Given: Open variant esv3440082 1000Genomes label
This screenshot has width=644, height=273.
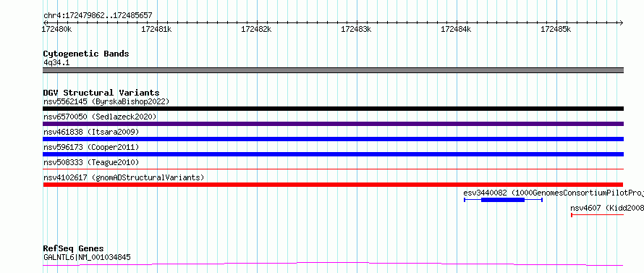Looking at the screenshot, I should pyautogui.click(x=553, y=193).
